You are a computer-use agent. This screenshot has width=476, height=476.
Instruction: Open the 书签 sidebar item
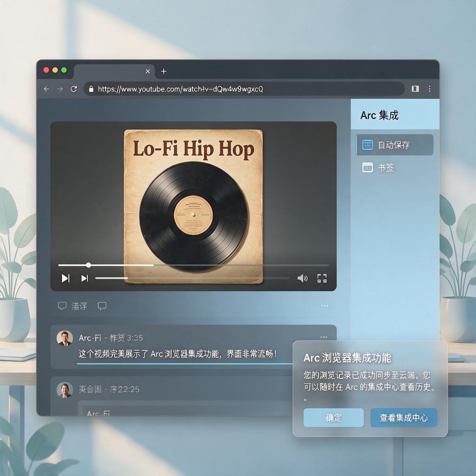394,167
